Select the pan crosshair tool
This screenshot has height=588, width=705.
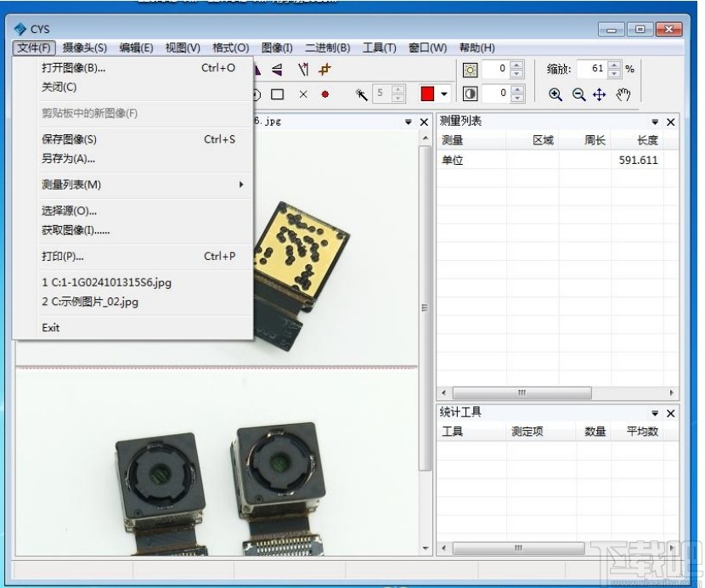pyautogui.click(x=600, y=93)
